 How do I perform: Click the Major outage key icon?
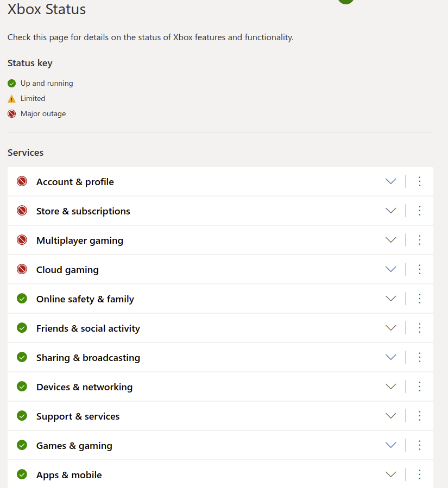[x=11, y=114]
